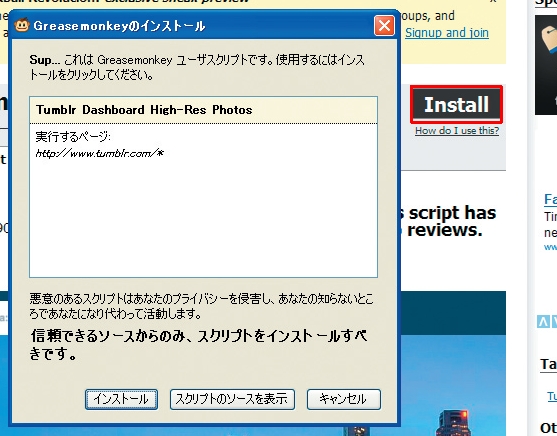The width and height of the screenshot is (557, 436).
Task: Open the sponsor tag thumbnail image
Action: tap(546, 65)
